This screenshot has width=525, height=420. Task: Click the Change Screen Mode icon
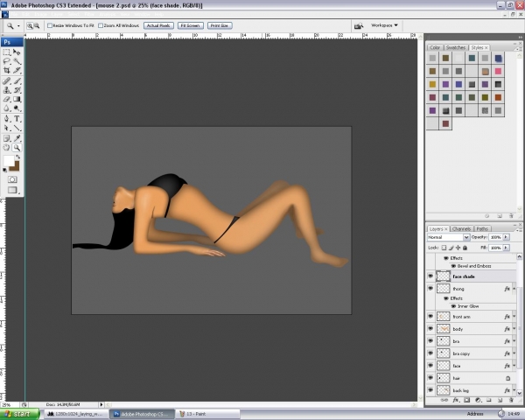click(12, 190)
